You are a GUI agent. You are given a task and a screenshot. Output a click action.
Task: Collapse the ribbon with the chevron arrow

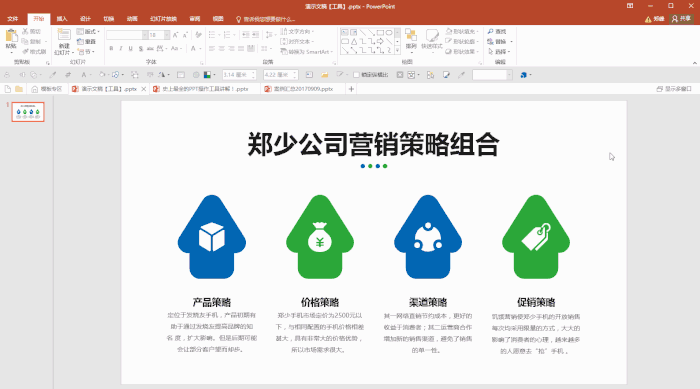695,63
